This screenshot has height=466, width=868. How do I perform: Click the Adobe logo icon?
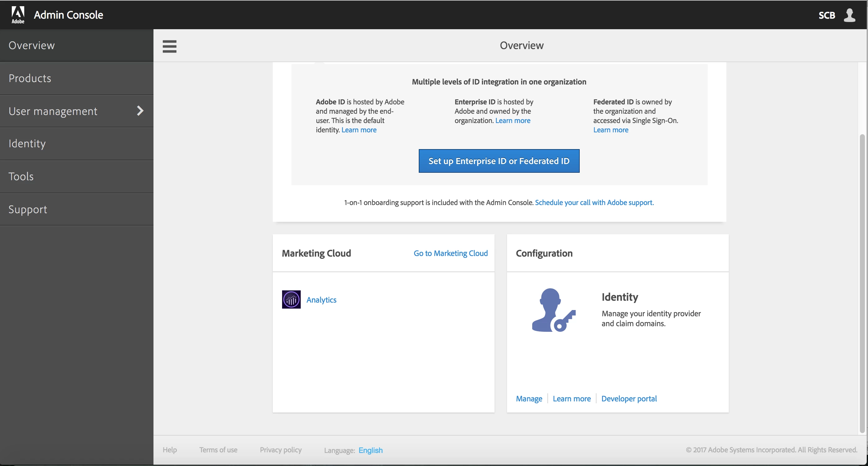[18, 15]
